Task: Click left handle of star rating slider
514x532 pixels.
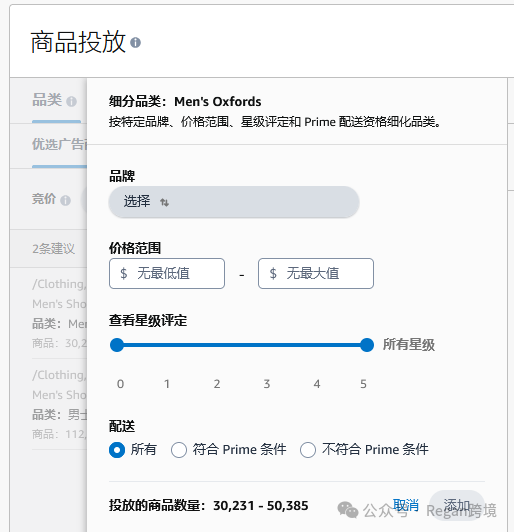Action: tap(117, 345)
